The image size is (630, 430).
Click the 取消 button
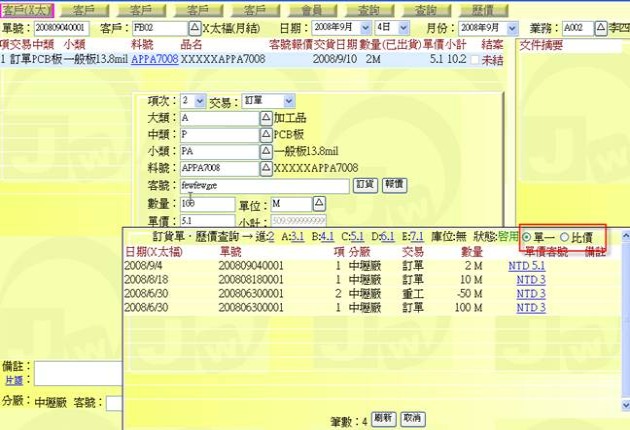point(411,417)
